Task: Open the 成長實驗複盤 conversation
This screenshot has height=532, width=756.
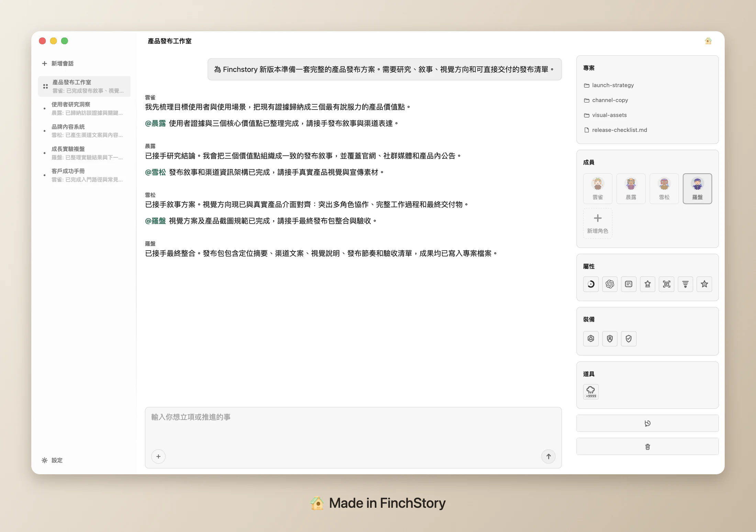Action: 84,153
